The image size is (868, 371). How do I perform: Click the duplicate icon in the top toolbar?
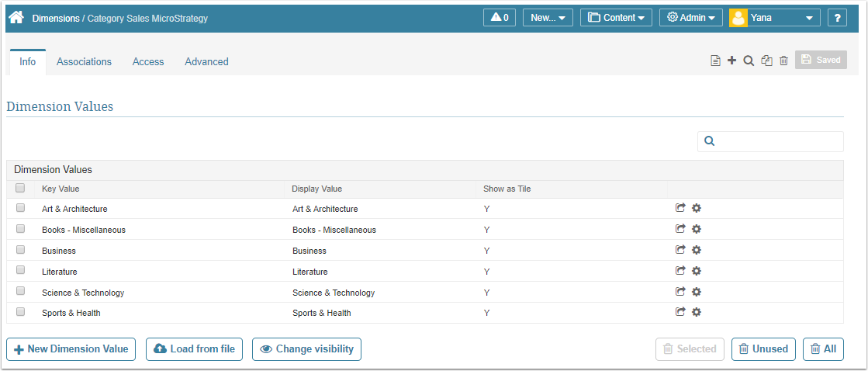click(x=766, y=61)
